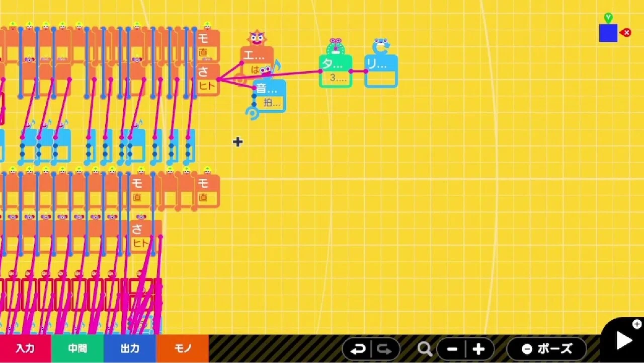The height and width of the screenshot is (363, 644).
Task: Click the timer nodon's output port
Action: pyautogui.click(x=351, y=71)
